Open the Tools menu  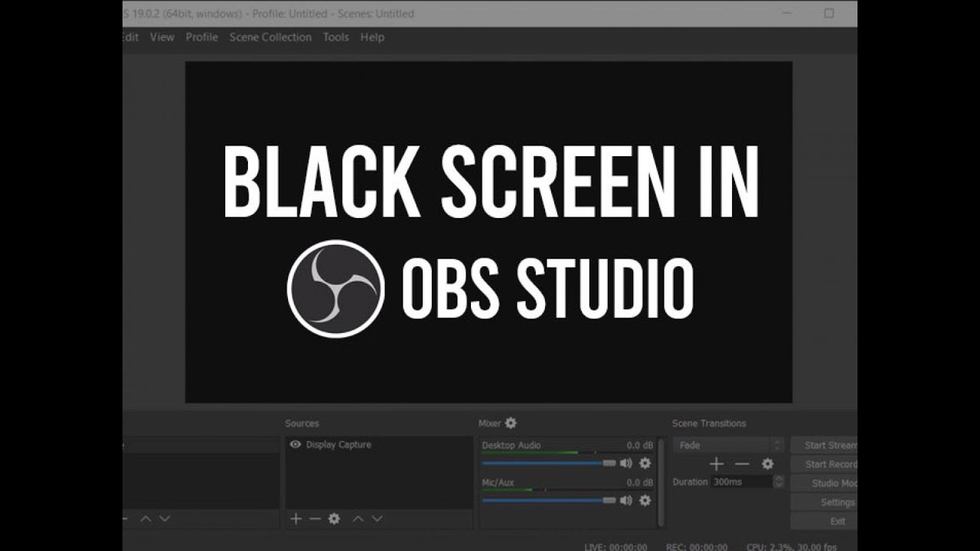335,37
